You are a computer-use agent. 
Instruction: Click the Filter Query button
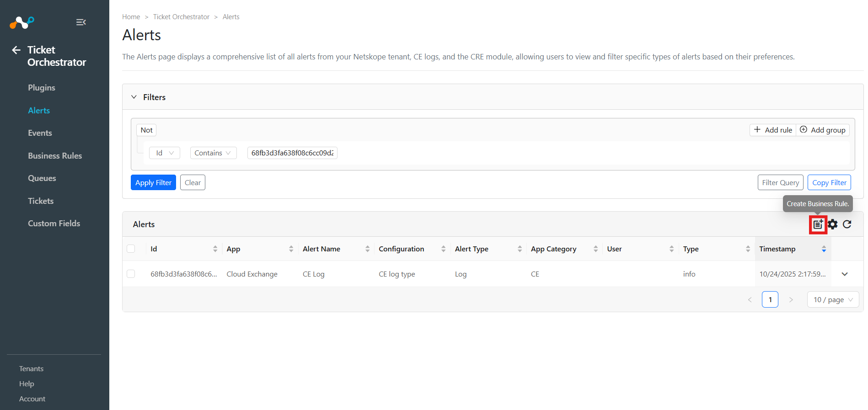780,182
